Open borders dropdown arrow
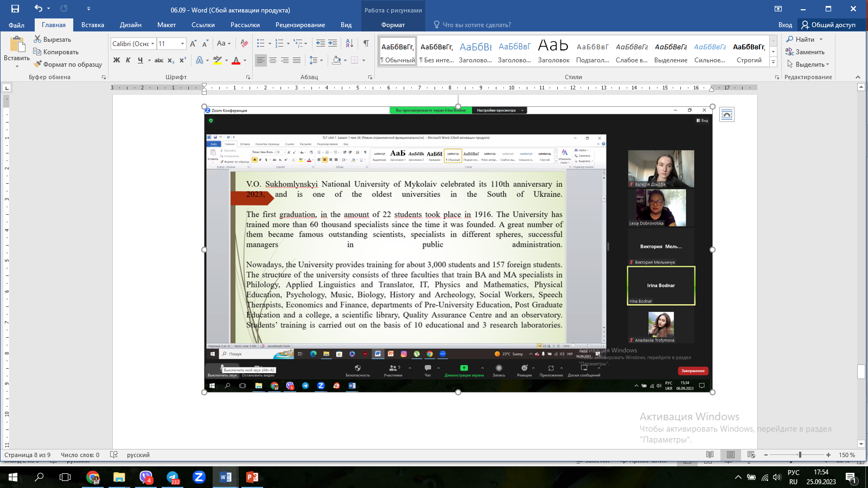Image resolution: width=868 pixels, height=488 pixels. [363, 60]
